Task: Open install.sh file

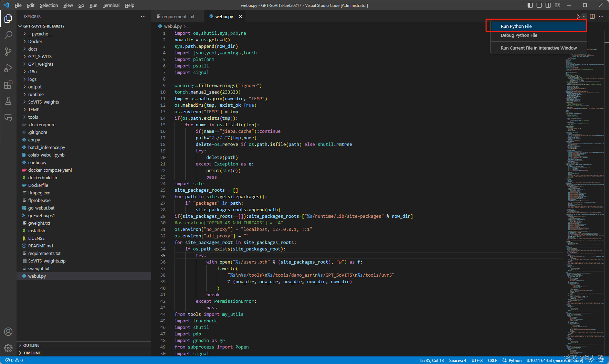Action: [x=84, y=231]
